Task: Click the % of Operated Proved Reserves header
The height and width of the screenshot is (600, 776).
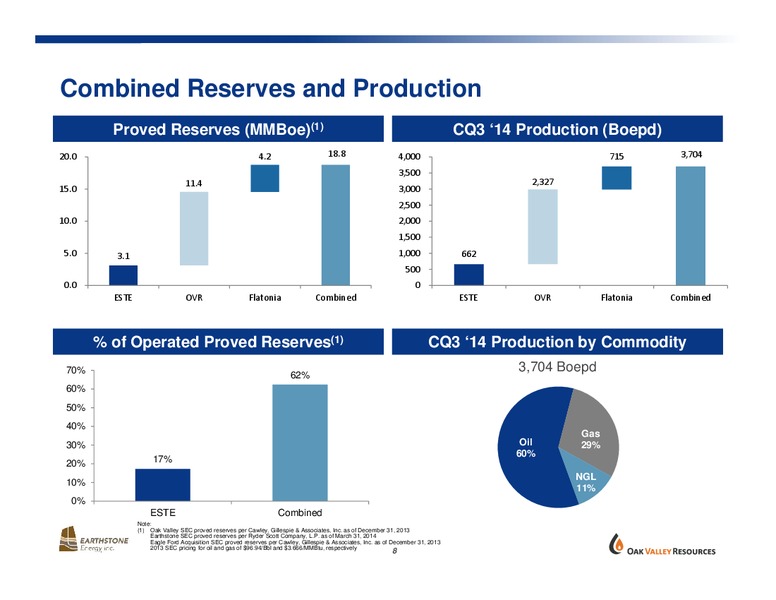Action: pos(218,342)
